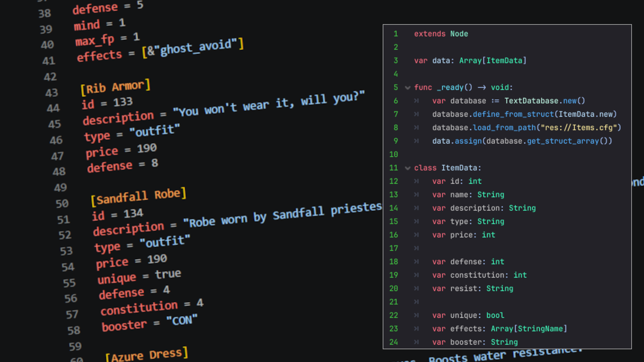Click the load_from_path method call
Screen dimensions: 644x362
[x=504, y=128]
